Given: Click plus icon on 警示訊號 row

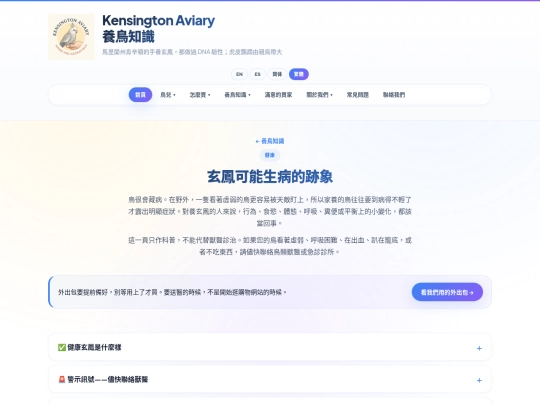Looking at the screenshot, I should 479,380.
